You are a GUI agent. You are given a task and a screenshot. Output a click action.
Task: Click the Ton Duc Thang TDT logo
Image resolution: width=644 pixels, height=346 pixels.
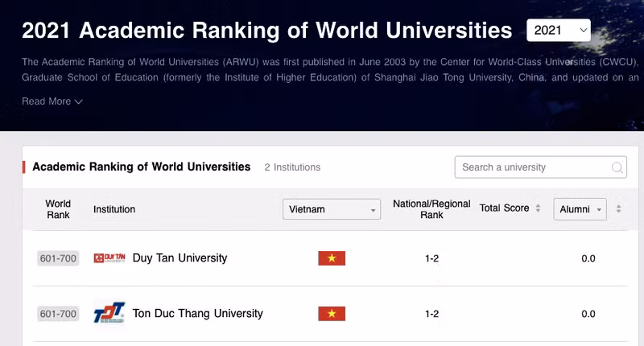tap(109, 313)
